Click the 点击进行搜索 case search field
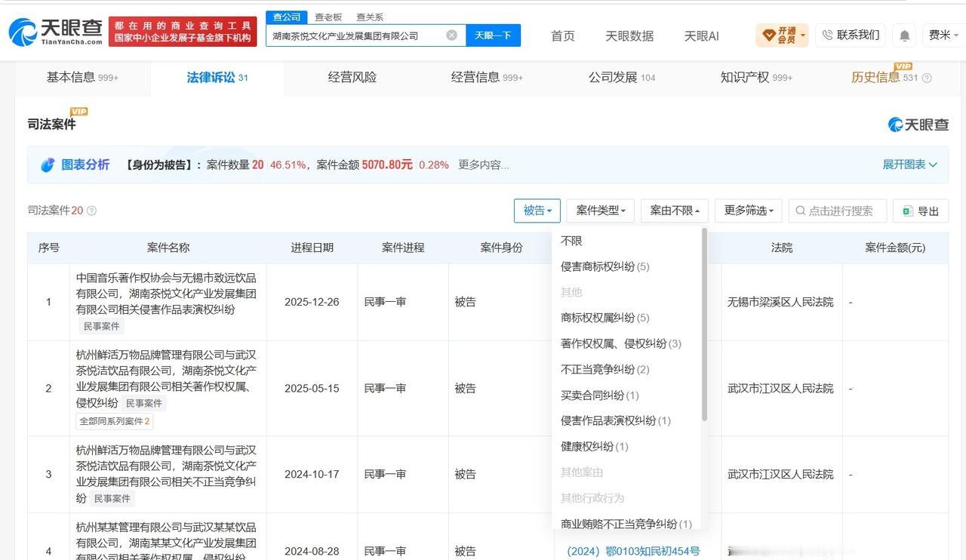The image size is (966, 560). pyautogui.click(x=838, y=211)
